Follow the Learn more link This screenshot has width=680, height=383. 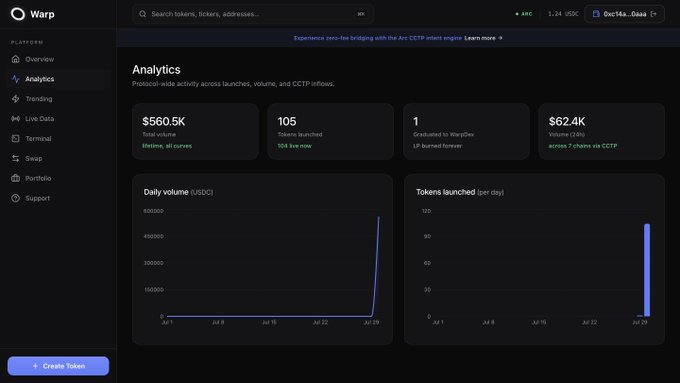(x=483, y=38)
